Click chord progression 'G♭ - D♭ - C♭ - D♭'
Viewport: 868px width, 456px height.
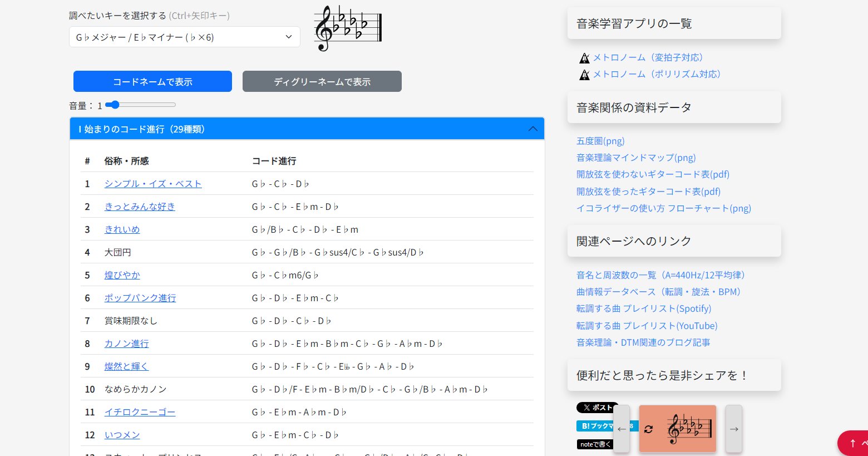291,321
